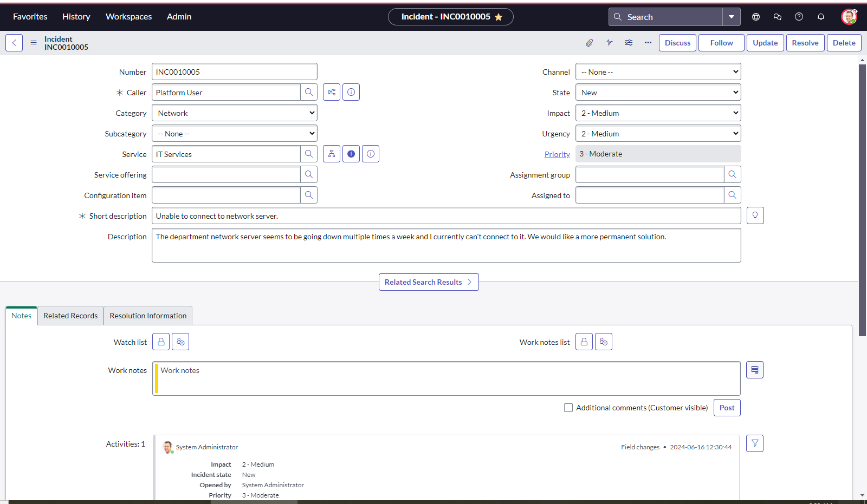Open the attachments paperclip icon
Image resolution: width=867 pixels, height=504 pixels.
pos(590,43)
